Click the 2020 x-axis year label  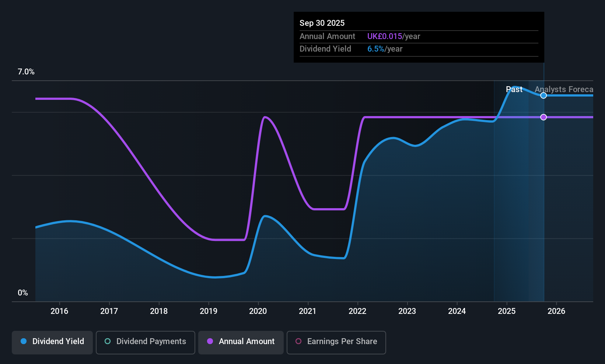point(258,311)
